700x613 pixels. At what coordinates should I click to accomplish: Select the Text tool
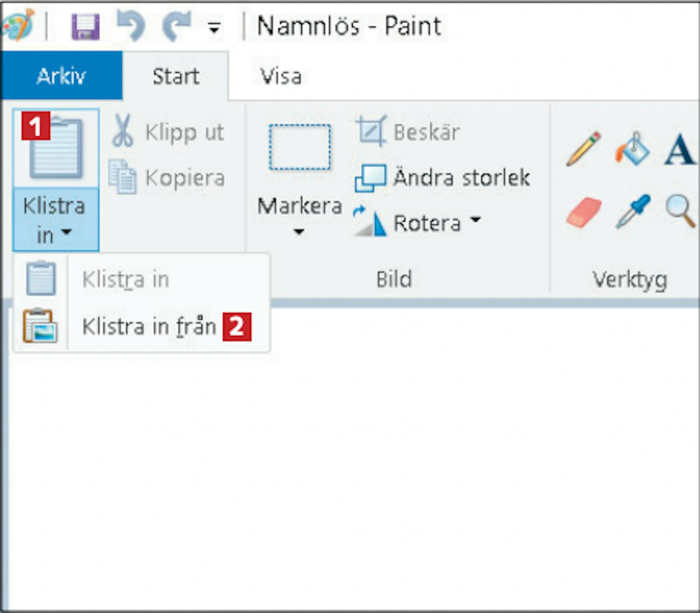pyautogui.click(x=680, y=150)
